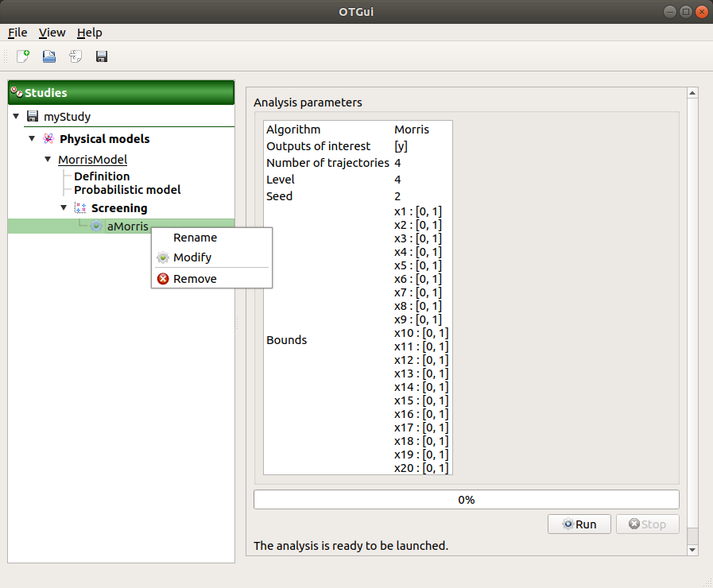Click the Open study toolbar icon
Image resolution: width=713 pixels, height=588 pixels.
(49, 56)
